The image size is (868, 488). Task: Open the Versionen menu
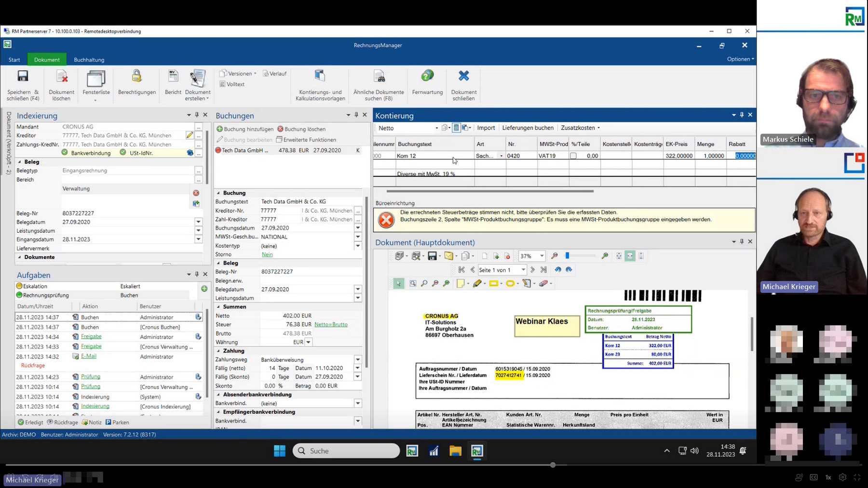point(238,74)
